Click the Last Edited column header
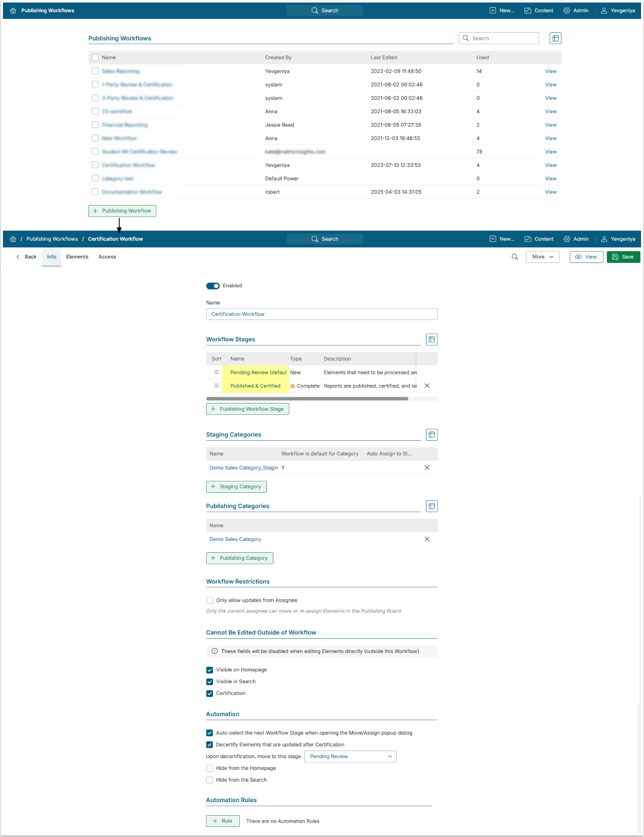 [384, 57]
